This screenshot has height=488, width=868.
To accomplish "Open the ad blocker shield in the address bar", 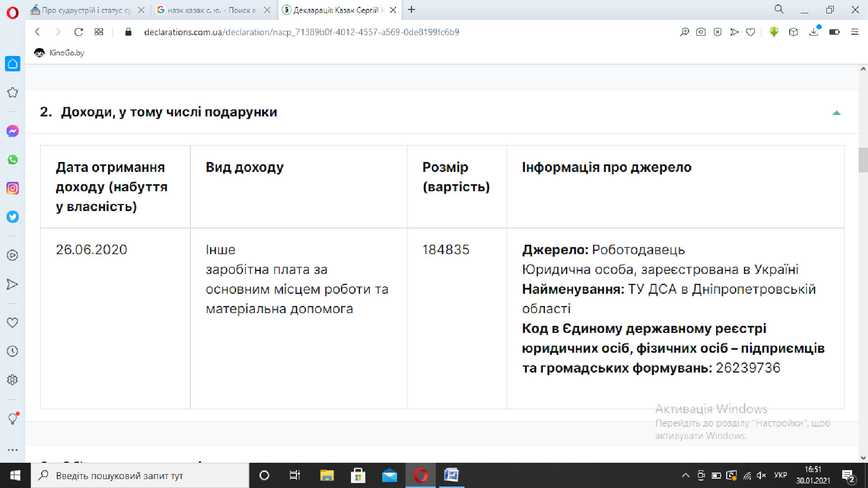I will click(x=717, y=32).
